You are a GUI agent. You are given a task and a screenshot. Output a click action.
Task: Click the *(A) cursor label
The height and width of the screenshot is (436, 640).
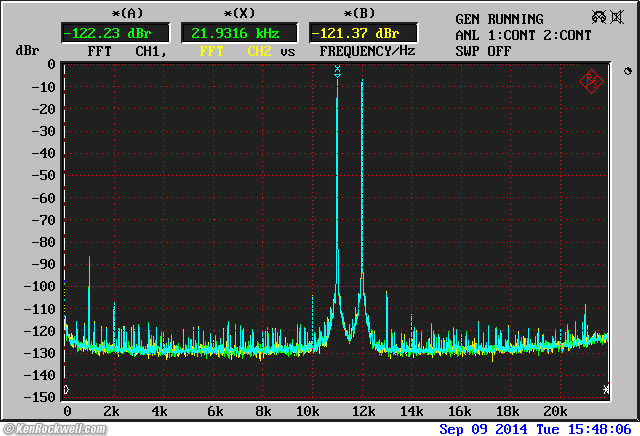(127, 13)
